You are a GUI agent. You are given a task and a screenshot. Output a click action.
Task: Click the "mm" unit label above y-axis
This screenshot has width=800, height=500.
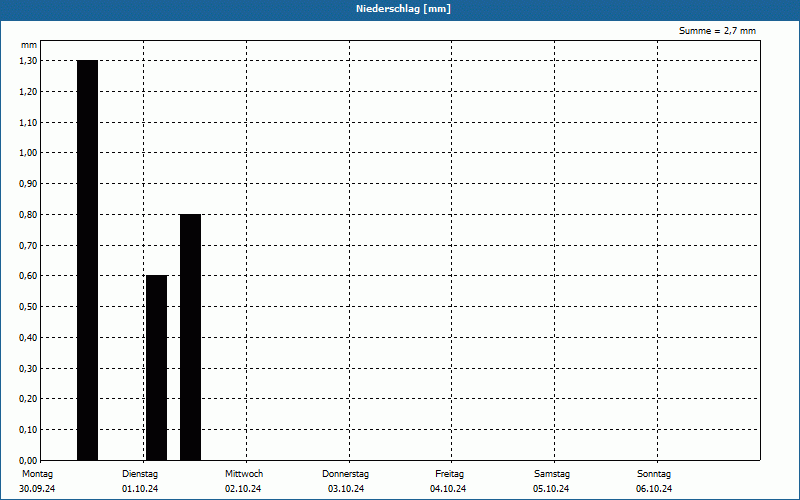tap(29, 45)
